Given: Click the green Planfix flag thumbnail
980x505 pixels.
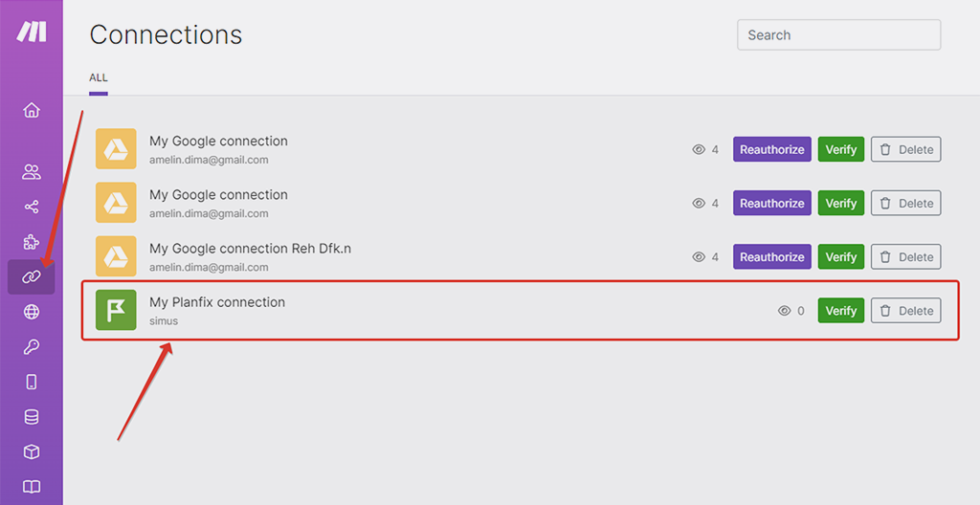Looking at the screenshot, I should [116, 310].
